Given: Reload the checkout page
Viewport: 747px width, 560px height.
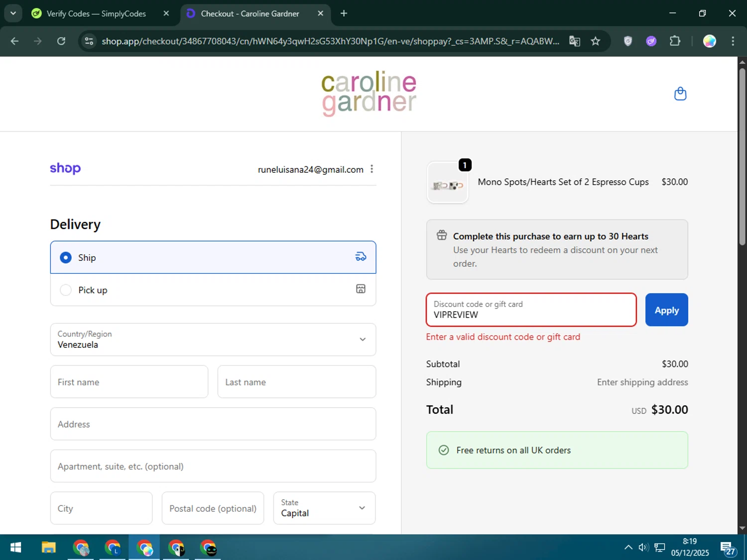Looking at the screenshot, I should 61,41.
